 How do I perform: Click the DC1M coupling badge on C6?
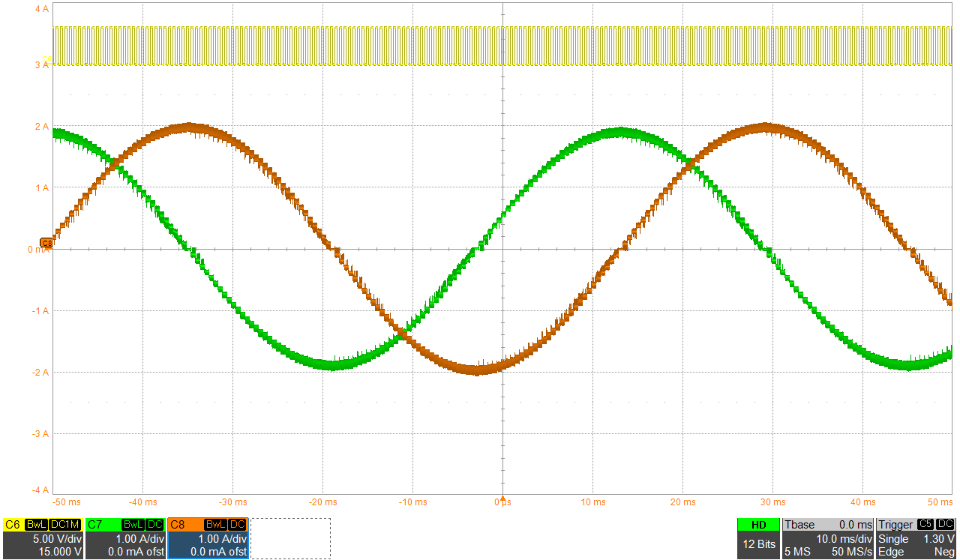64,525
